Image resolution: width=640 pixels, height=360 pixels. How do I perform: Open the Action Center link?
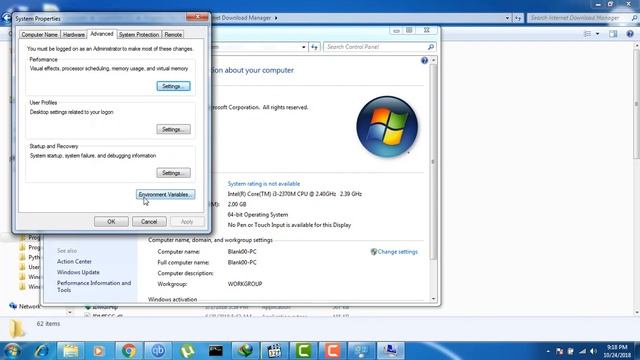click(74, 262)
